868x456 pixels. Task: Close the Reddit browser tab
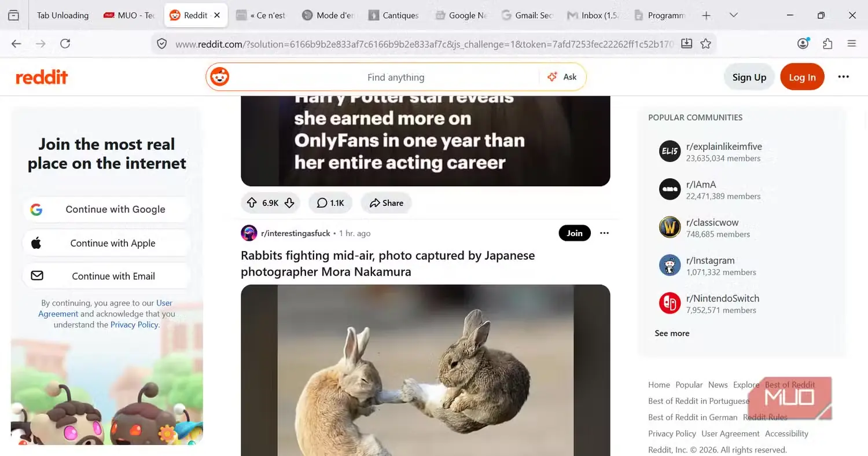coord(217,16)
